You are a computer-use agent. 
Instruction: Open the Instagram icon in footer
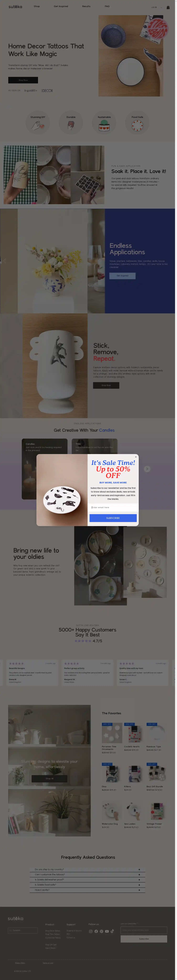coord(91,931)
